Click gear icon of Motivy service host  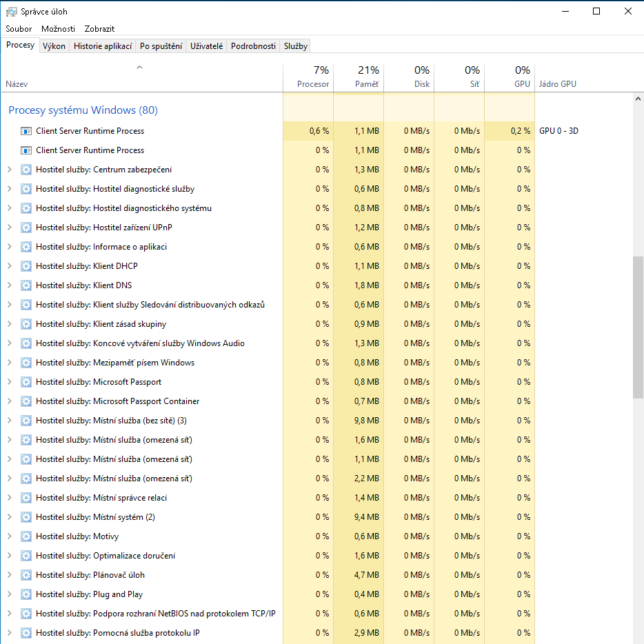click(x=26, y=536)
